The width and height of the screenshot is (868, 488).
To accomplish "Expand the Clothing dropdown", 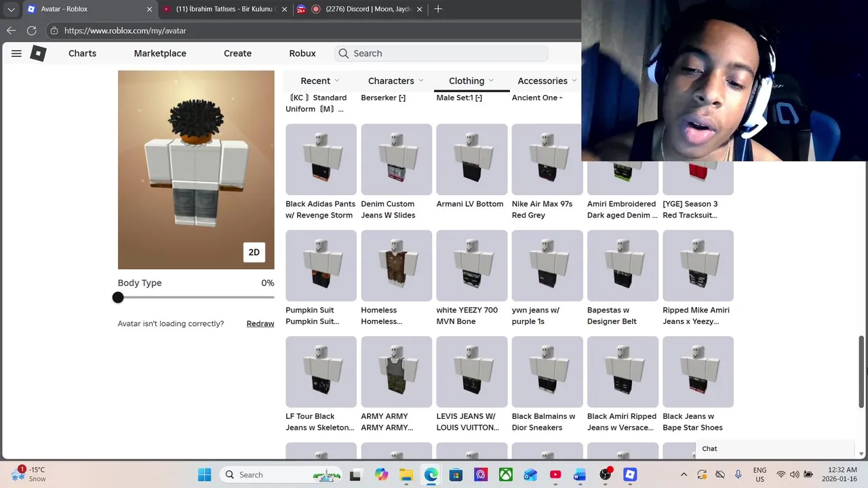I will click(471, 81).
